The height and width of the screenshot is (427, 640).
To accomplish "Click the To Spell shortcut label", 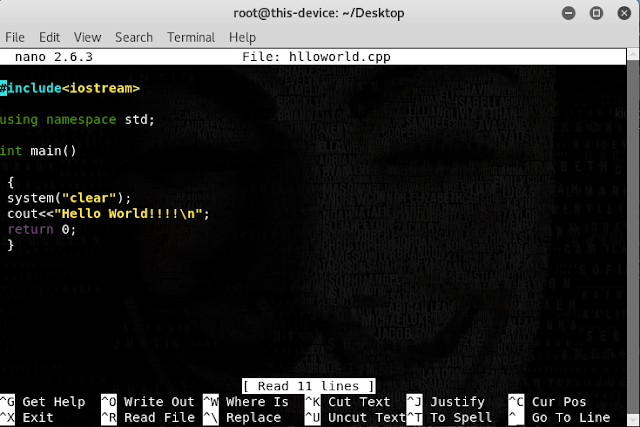I will (x=461, y=418).
